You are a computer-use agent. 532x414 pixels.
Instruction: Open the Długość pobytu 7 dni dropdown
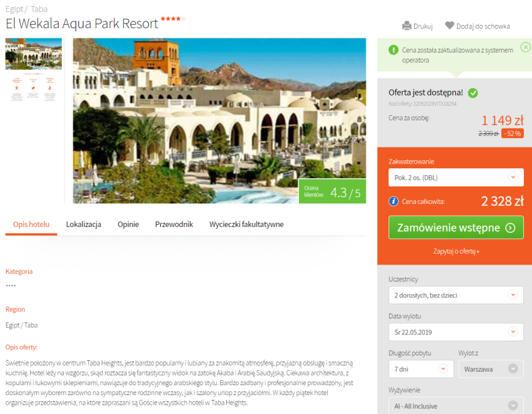pyautogui.click(x=421, y=369)
